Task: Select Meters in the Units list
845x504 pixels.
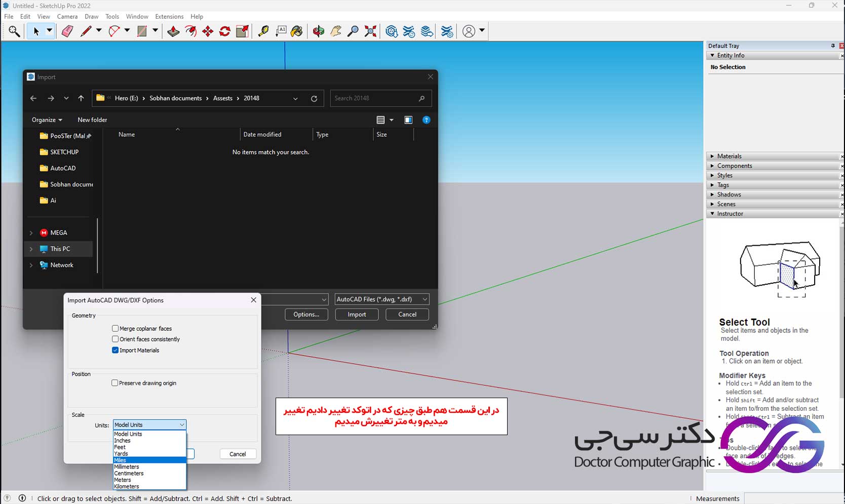Action: click(149, 480)
